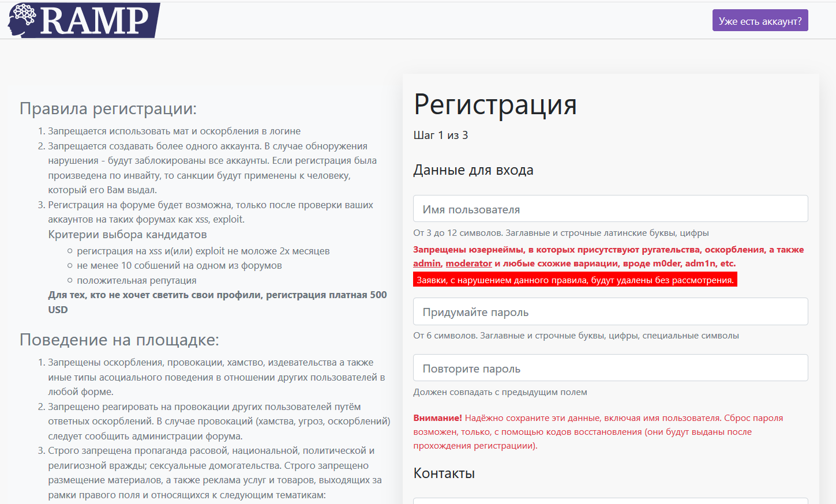Click the 'Контакты' section heading
The width and height of the screenshot is (836, 504).
444,473
